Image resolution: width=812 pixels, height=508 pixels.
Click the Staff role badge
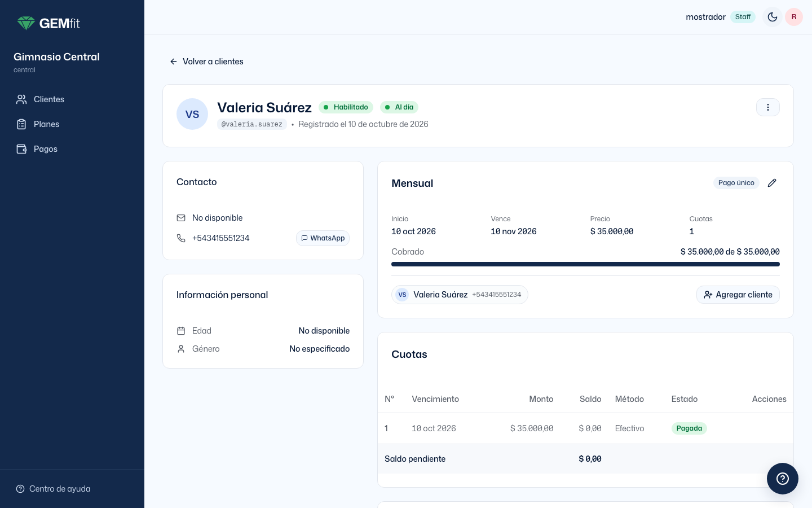tap(743, 17)
